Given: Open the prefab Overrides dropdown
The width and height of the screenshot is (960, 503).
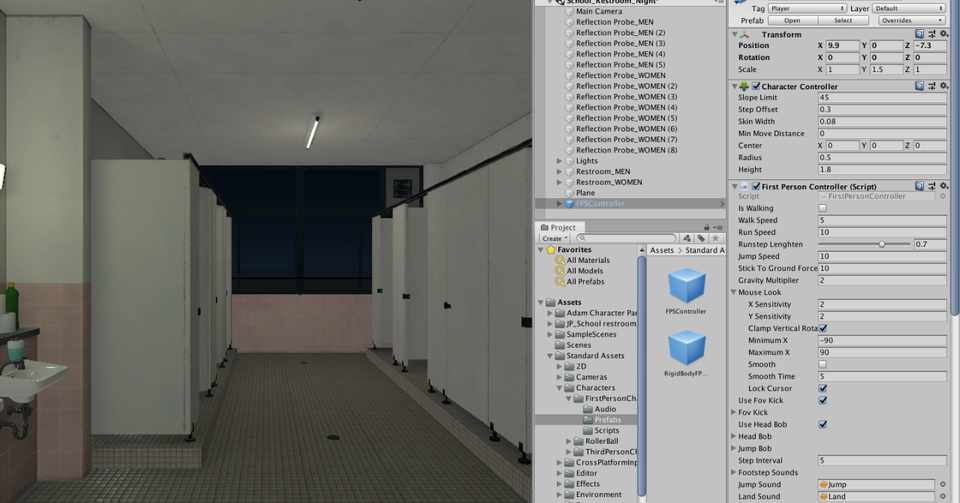Looking at the screenshot, I should pyautogui.click(x=912, y=20).
